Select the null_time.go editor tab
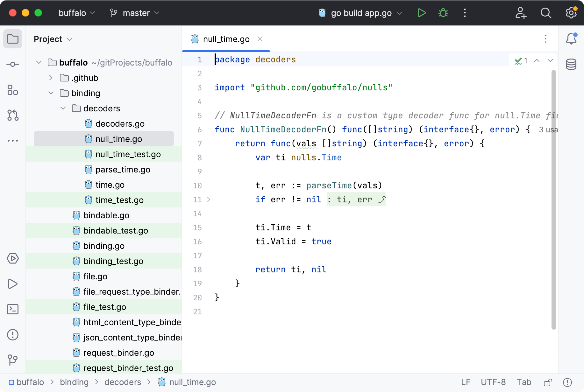Viewport: 584px width, 392px height. [226, 39]
